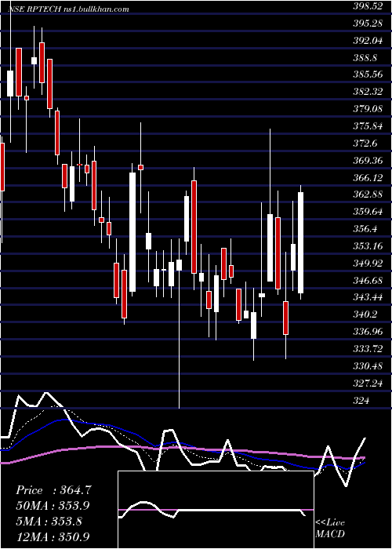
Task: Select the 366.12 price axis label
Action: pyautogui.click(x=368, y=177)
